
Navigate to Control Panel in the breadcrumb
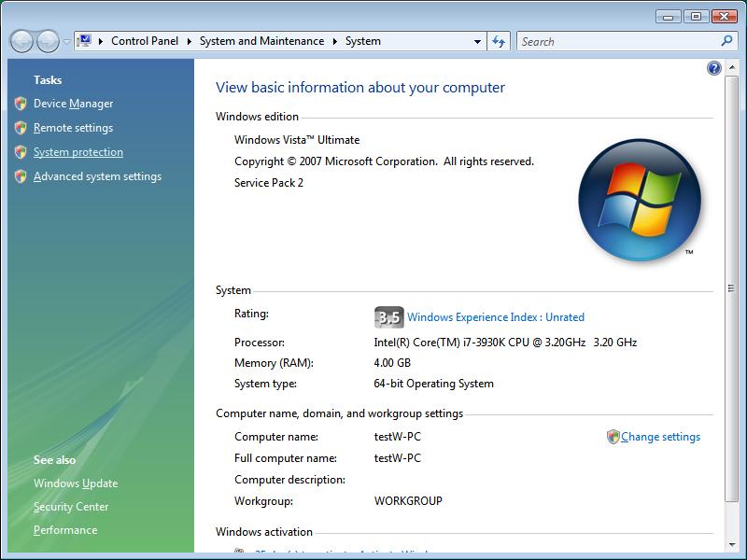click(144, 41)
